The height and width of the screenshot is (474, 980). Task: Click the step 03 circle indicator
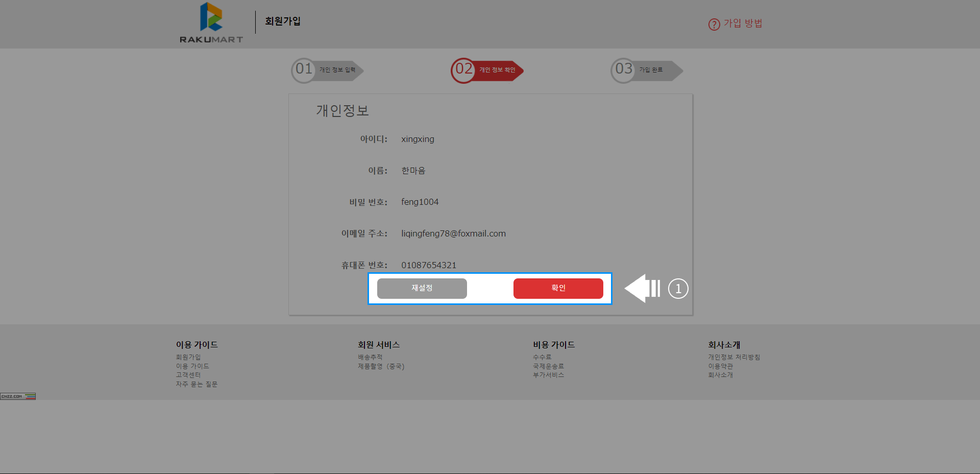click(623, 70)
